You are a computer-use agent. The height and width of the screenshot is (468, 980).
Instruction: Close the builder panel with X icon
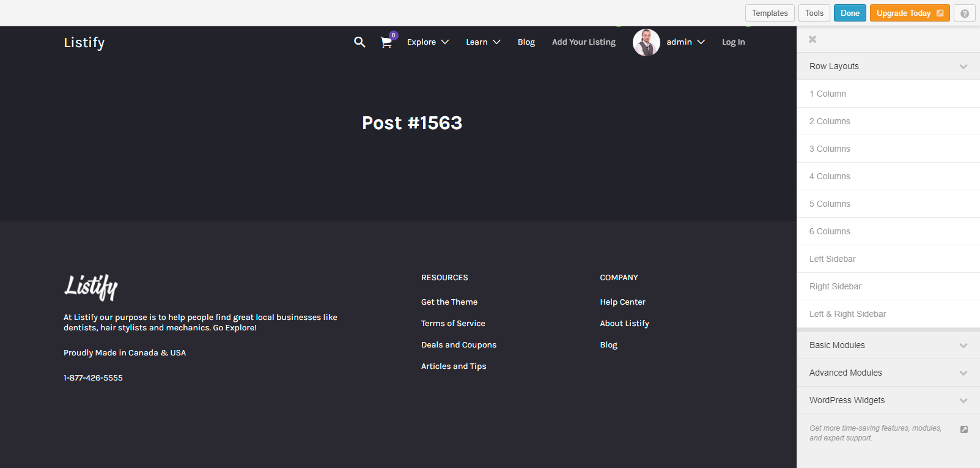pos(812,39)
